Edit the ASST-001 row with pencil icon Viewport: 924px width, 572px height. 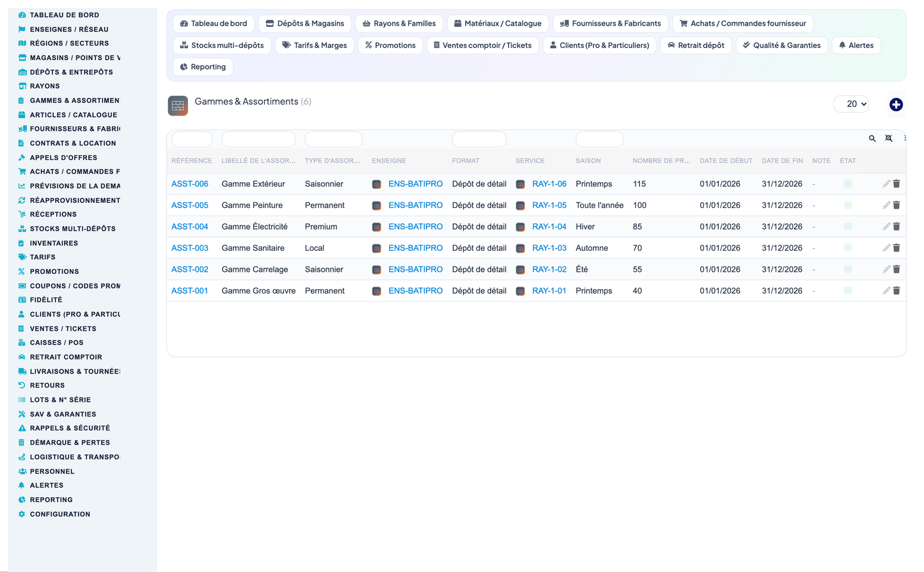886,290
